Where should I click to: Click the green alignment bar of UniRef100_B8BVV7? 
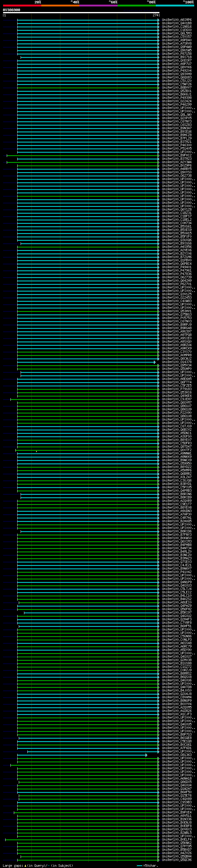[x=88, y=88]
